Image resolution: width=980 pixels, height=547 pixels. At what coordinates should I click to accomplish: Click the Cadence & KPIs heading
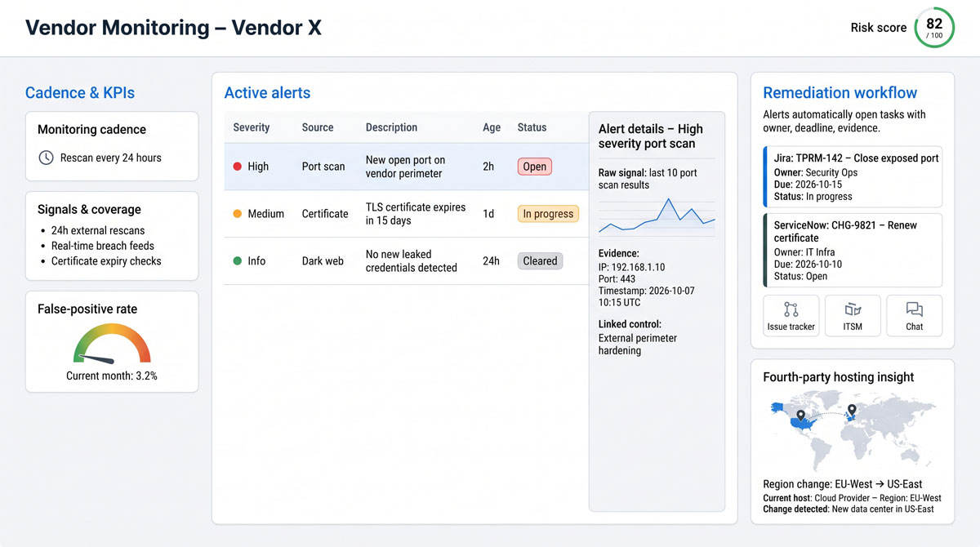tap(80, 93)
